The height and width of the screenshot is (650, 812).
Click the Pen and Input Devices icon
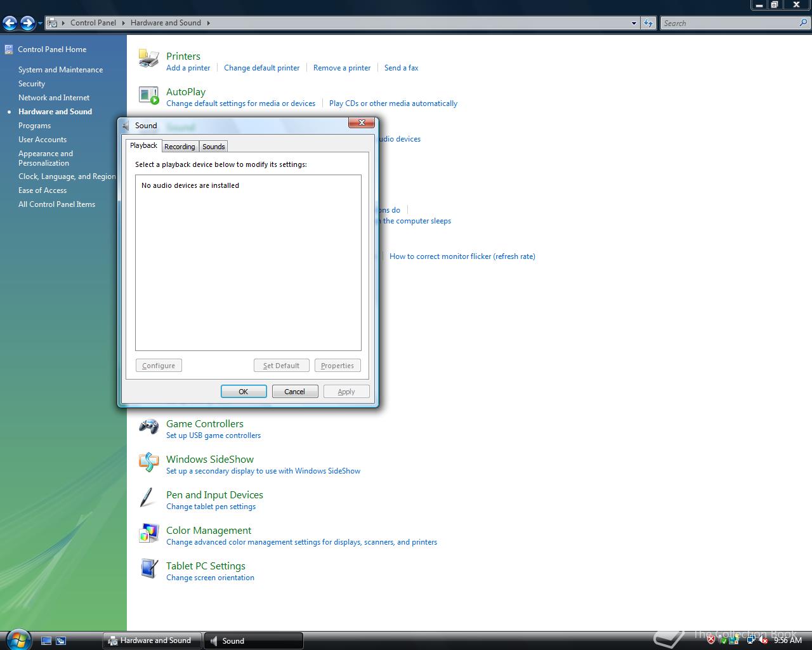tap(148, 498)
